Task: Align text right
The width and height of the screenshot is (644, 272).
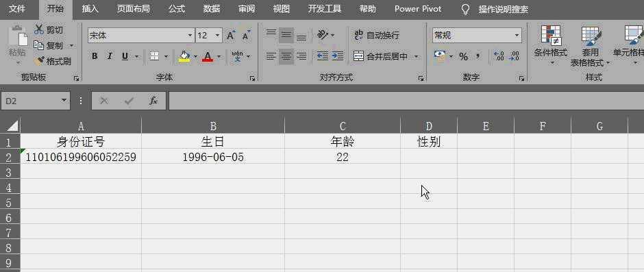Action: click(301, 56)
